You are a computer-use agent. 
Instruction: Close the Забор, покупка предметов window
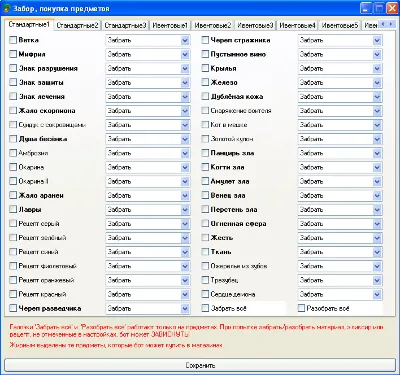pyautogui.click(x=392, y=8)
